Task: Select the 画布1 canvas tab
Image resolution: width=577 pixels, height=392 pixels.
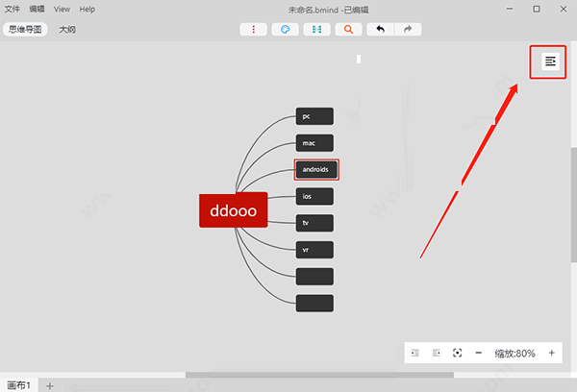Action: coord(19,385)
